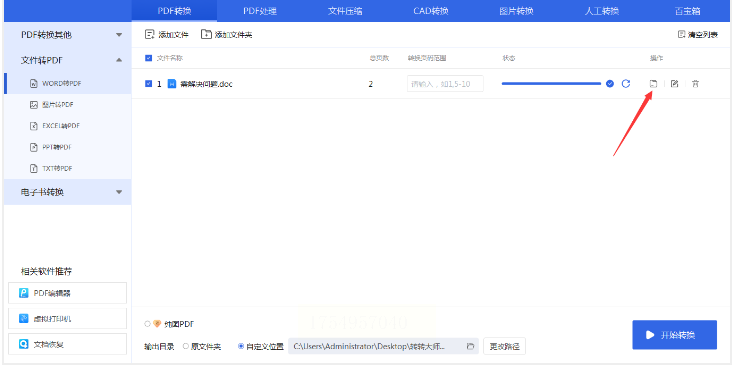Click the TXT转PDF sidebar icon
The width and height of the screenshot is (733, 368).
(34, 168)
